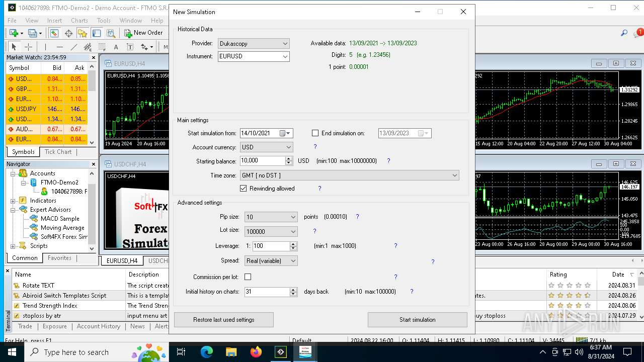Select the Horizontal Line drawing tool
Viewport: 644px width, 362px height.
tap(59, 47)
